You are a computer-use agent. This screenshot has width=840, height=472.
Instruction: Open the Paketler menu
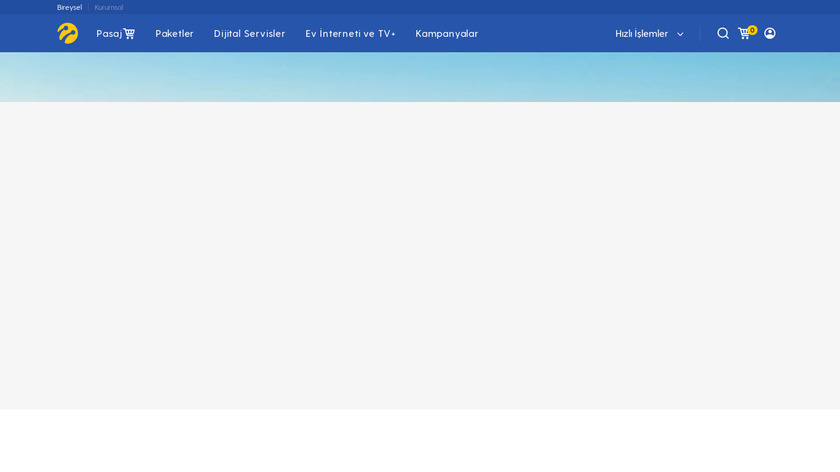click(174, 33)
